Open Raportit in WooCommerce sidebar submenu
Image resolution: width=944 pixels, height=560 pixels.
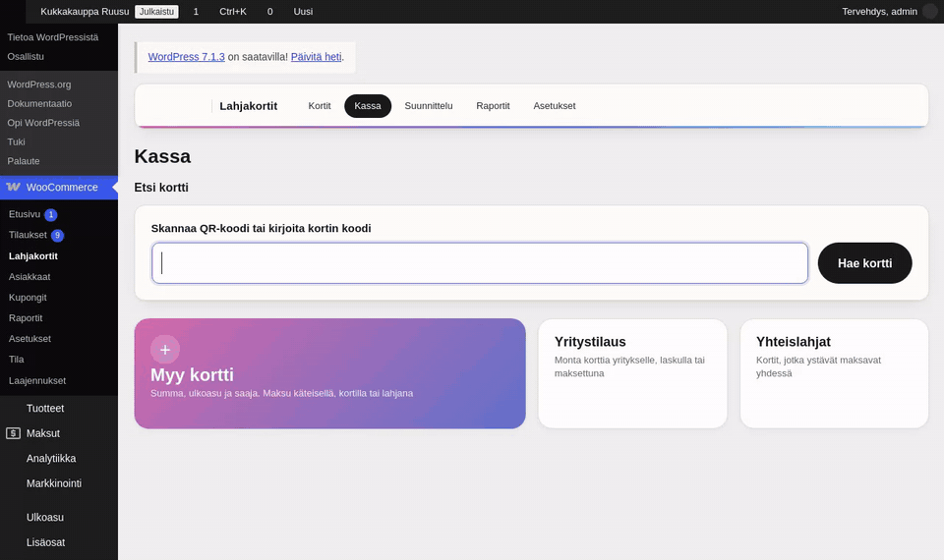[26, 317]
